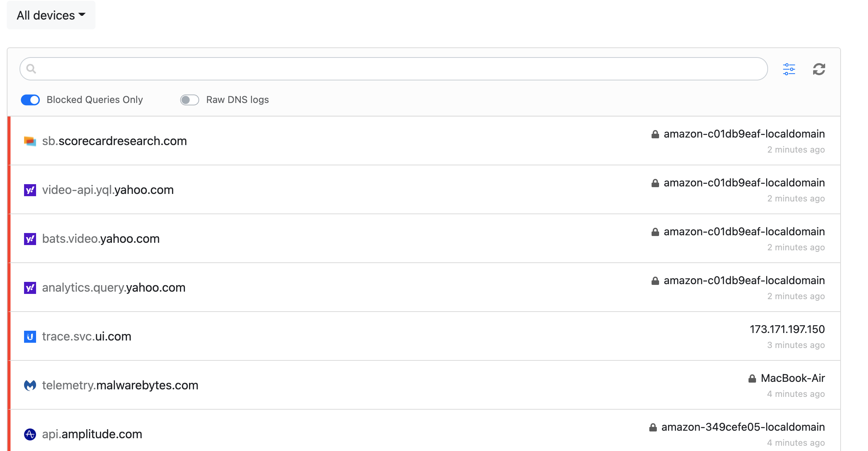The width and height of the screenshot is (868, 451).
Task: Enable the Raw DNS logs toggle
Action: pyautogui.click(x=190, y=100)
